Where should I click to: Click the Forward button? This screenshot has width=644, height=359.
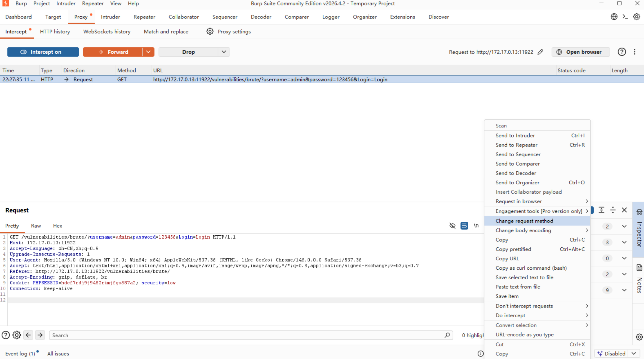[x=112, y=52]
